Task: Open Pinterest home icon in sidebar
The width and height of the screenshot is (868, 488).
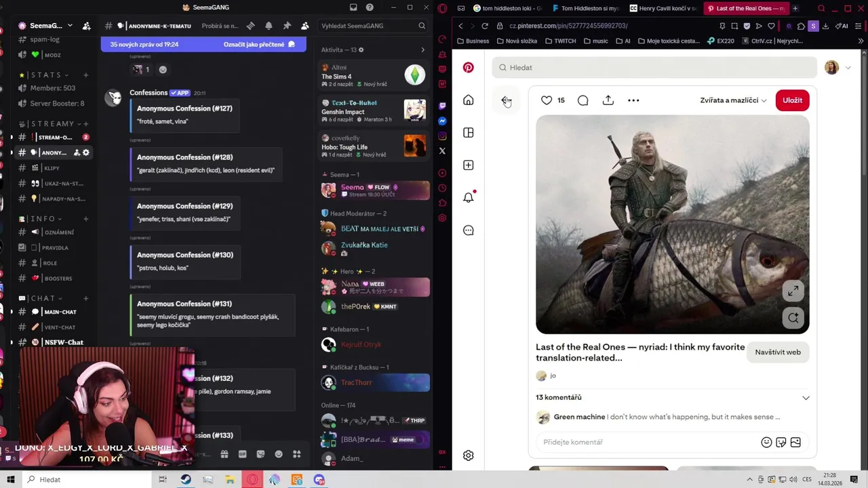Action: click(x=468, y=100)
